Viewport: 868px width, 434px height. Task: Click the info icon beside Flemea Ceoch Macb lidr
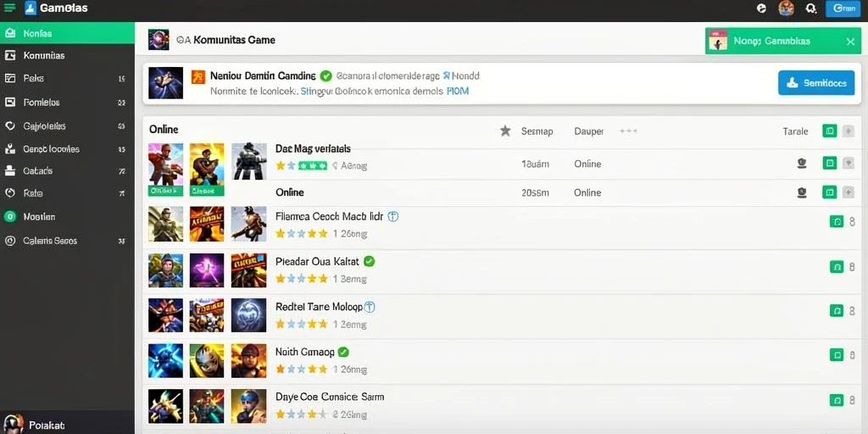[x=392, y=216]
